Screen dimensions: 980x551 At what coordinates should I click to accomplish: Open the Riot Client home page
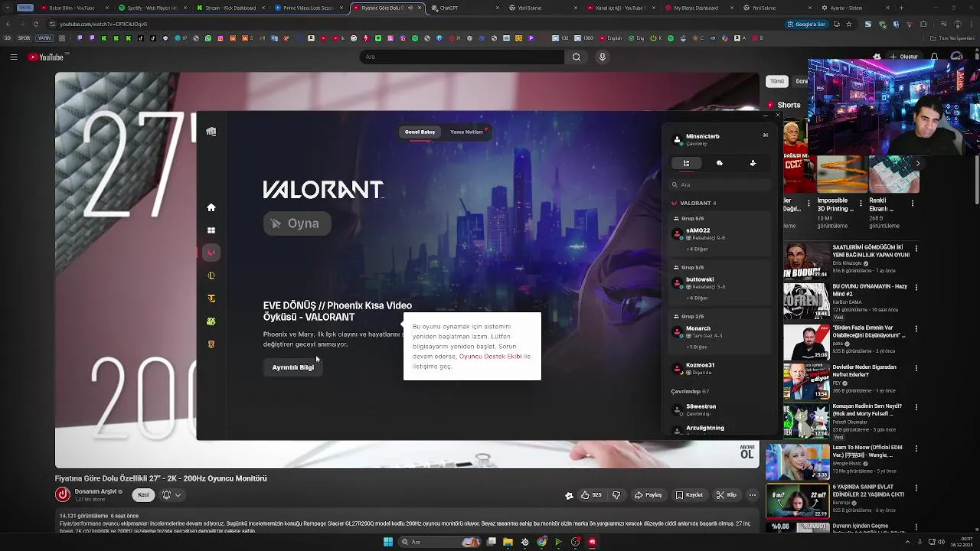pyautogui.click(x=211, y=207)
